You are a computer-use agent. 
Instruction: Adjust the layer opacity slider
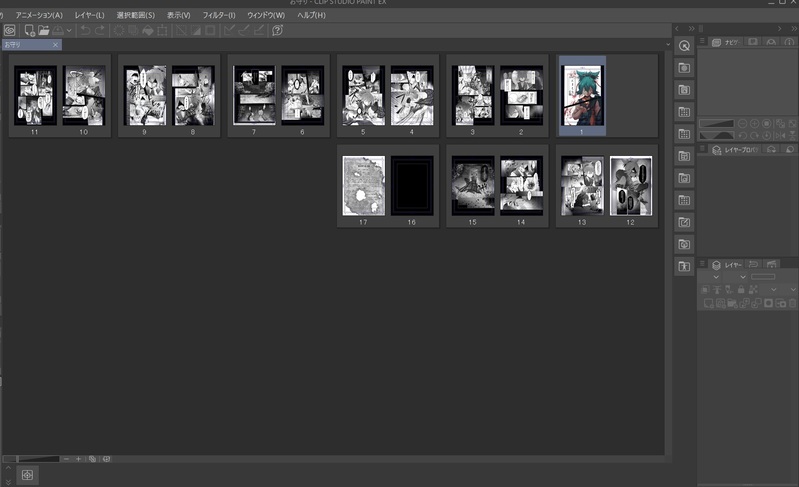tap(763, 277)
